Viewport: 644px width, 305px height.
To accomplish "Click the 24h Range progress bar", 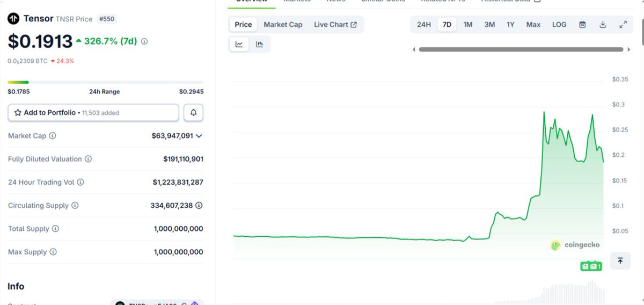I will tap(106, 82).
